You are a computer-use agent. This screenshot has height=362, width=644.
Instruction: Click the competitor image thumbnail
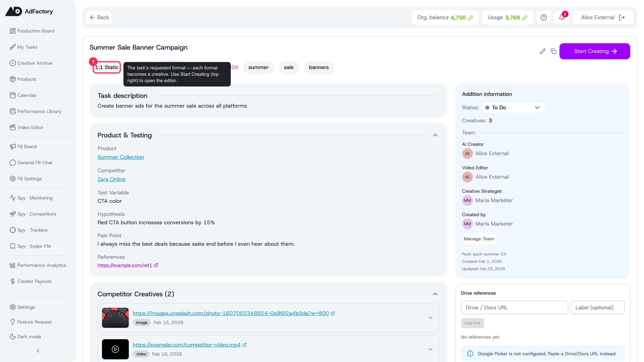(x=115, y=318)
